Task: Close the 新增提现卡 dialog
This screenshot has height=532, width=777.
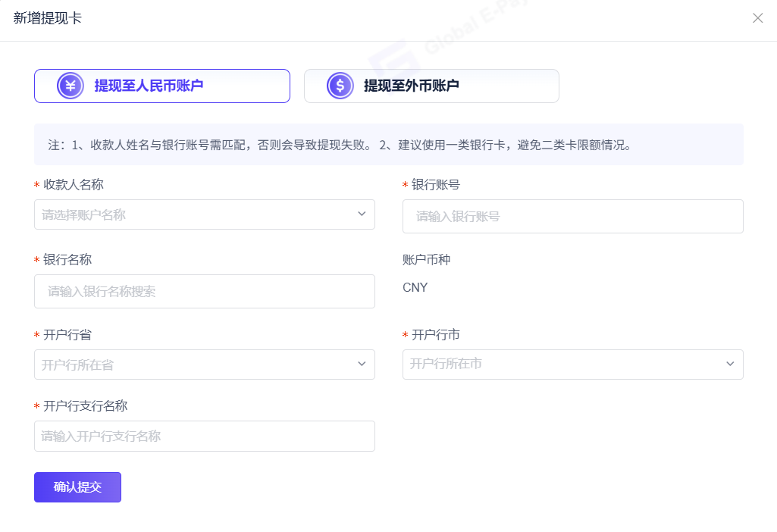Action: 757,18
